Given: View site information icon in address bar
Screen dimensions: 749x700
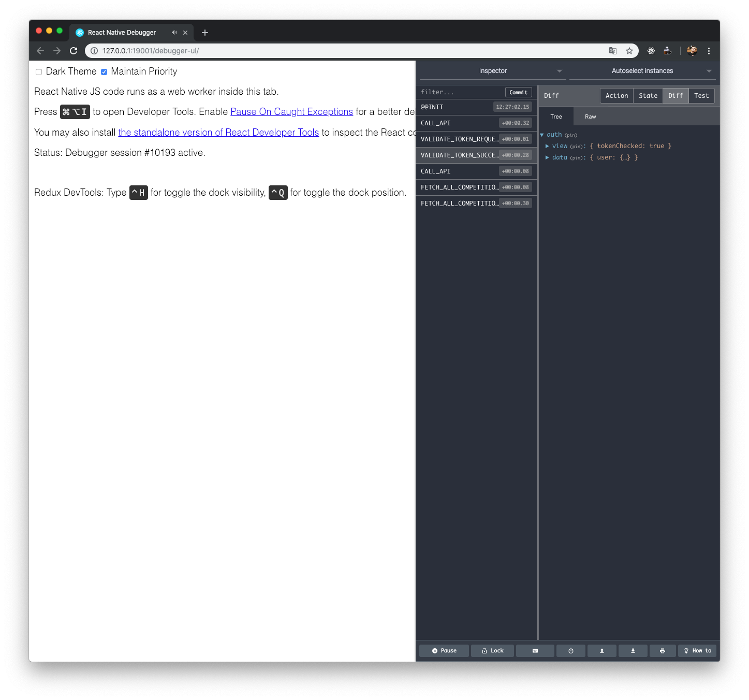Looking at the screenshot, I should pyautogui.click(x=94, y=51).
